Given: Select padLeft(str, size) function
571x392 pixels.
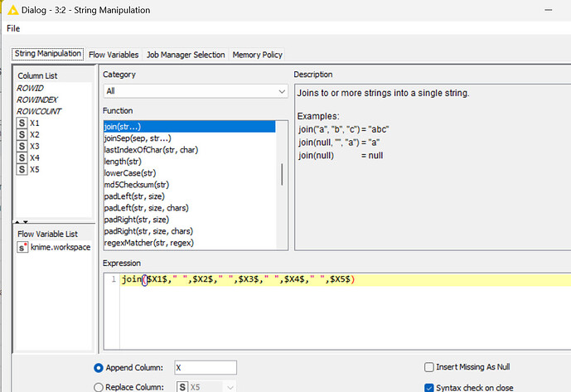Looking at the screenshot, I should (189, 196).
